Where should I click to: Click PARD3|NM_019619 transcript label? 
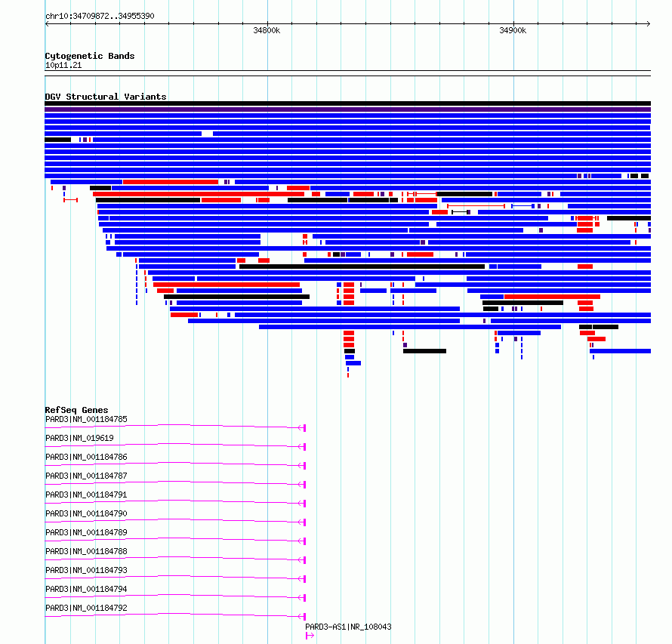point(79,438)
